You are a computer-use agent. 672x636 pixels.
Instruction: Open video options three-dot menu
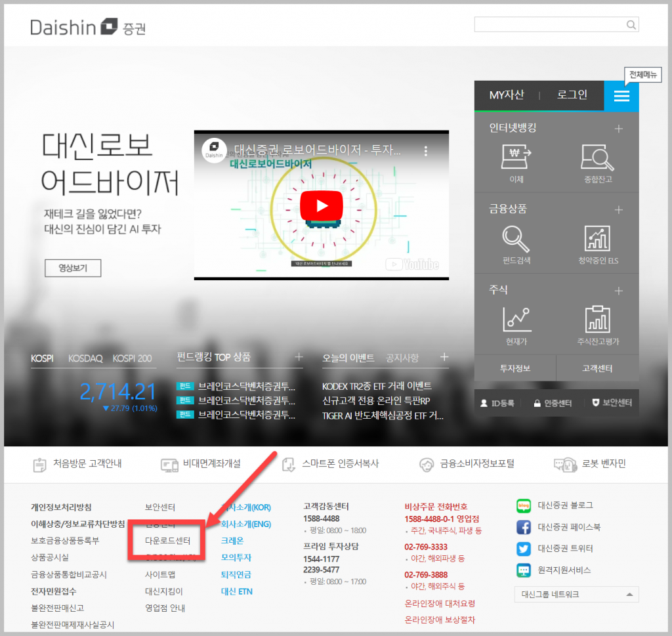(x=425, y=151)
